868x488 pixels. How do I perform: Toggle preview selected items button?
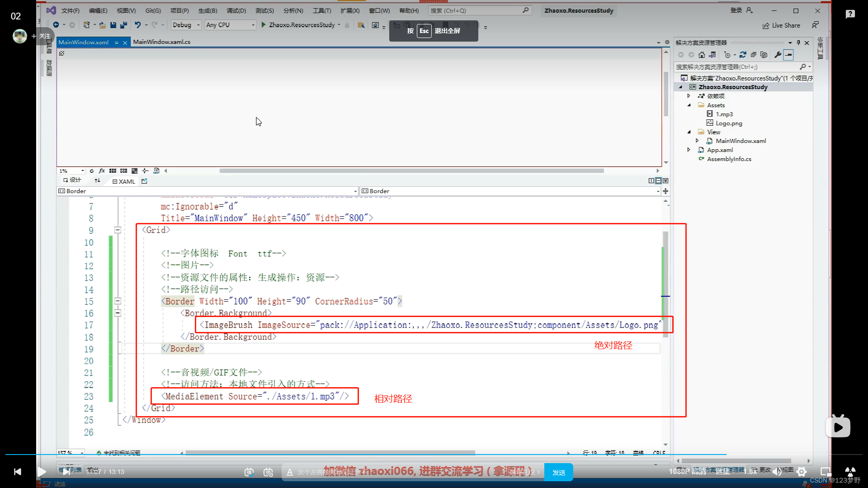(788, 55)
